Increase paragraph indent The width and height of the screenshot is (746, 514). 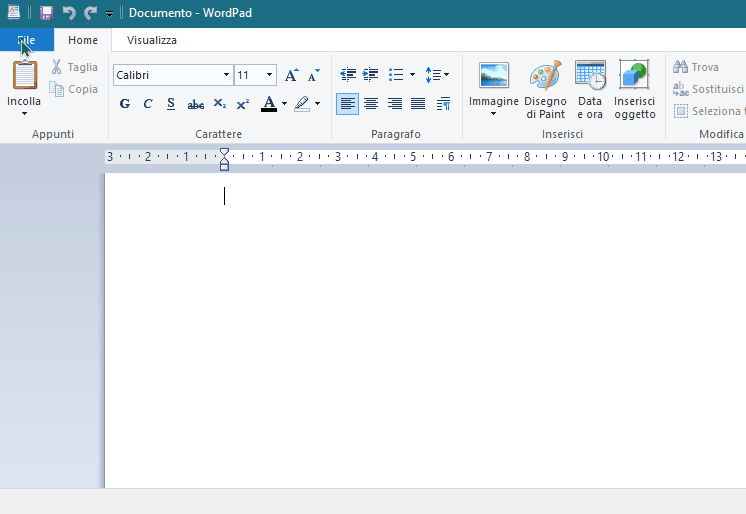[371, 75]
